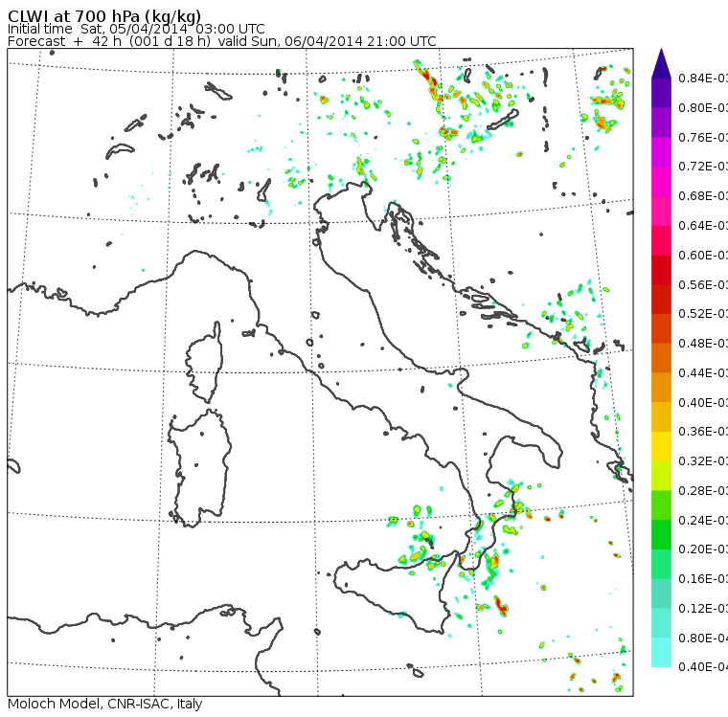This screenshot has width=728, height=717.
Task: Click the 0.12E-03 legend label
Action: [703, 609]
